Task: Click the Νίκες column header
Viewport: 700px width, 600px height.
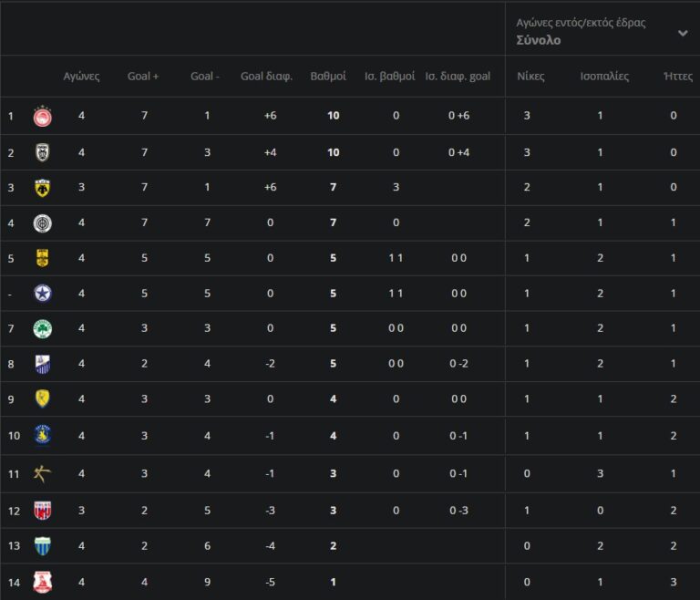Action: (x=530, y=77)
